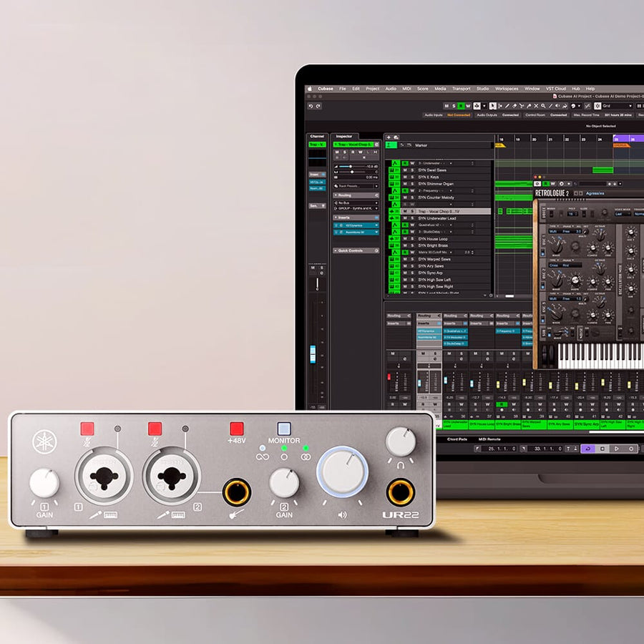Click the edit channel settings icon in Inspector
Screen dimensions: 644x644
point(376,145)
